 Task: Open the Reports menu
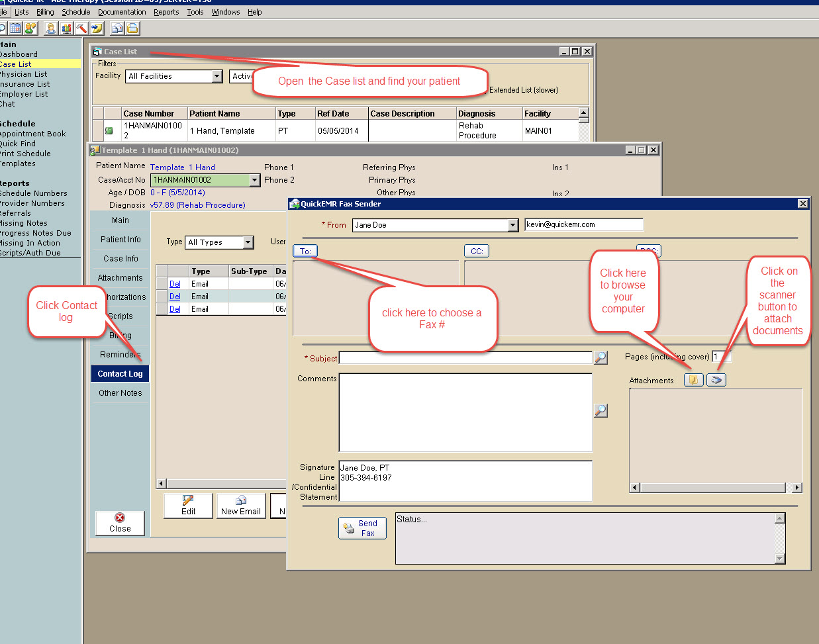[166, 12]
